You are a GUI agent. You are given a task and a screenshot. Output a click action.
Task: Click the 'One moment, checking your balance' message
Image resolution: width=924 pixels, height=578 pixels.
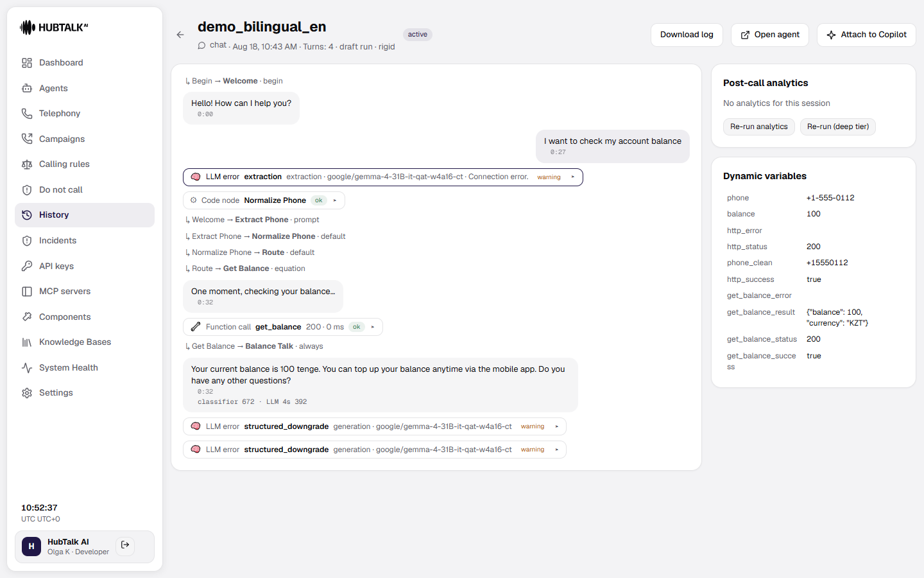tap(263, 296)
